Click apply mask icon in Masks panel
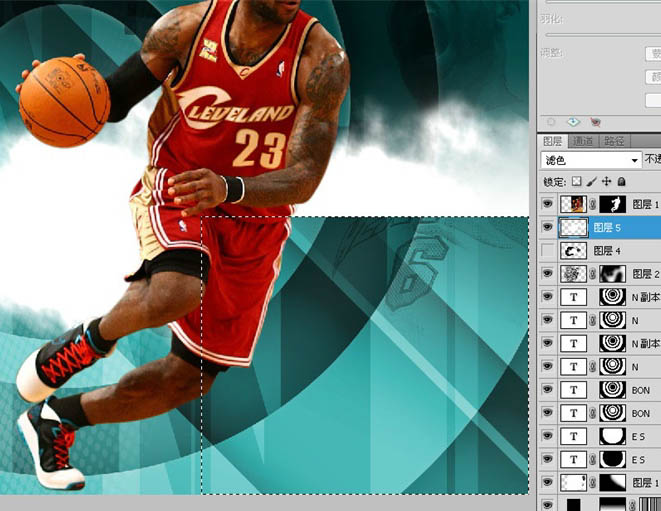The image size is (661, 511). click(573, 122)
